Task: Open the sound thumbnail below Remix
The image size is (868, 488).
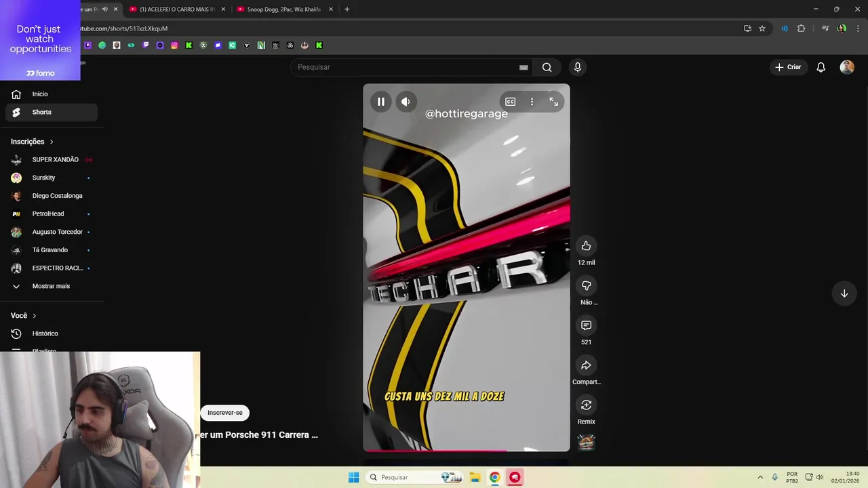Action: [587, 443]
